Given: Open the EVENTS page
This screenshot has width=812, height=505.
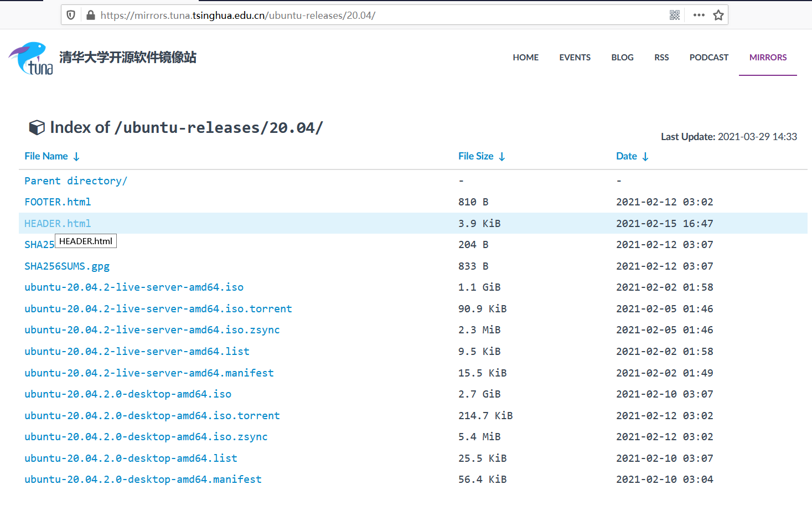Looking at the screenshot, I should [575, 58].
